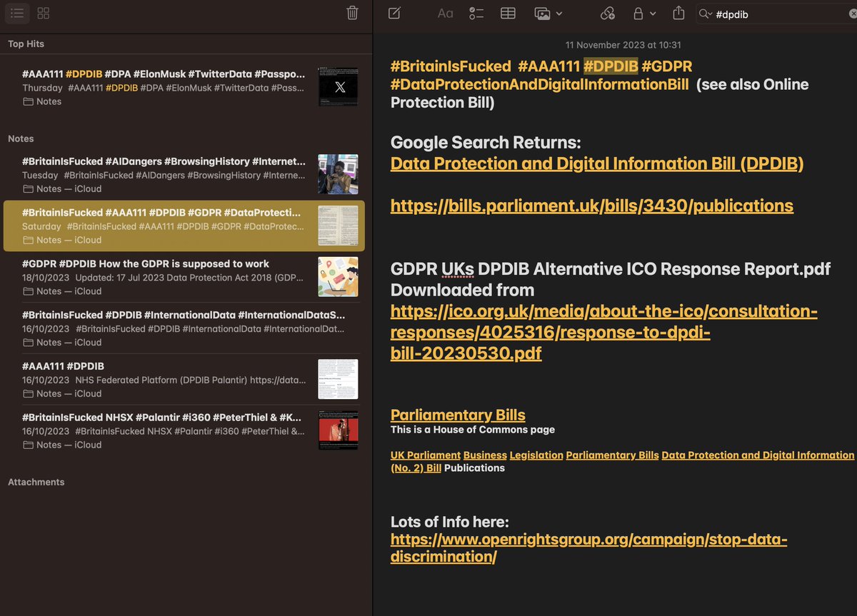857x616 pixels.
Task: Click the #BritainIsFucked tag in note body
Action: [451, 66]
